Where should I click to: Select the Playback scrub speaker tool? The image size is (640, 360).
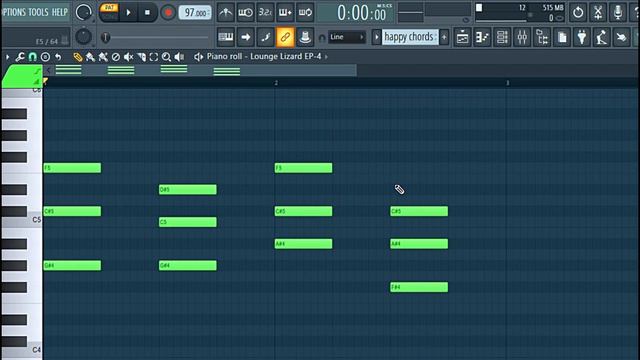click(x=179, y=57)
